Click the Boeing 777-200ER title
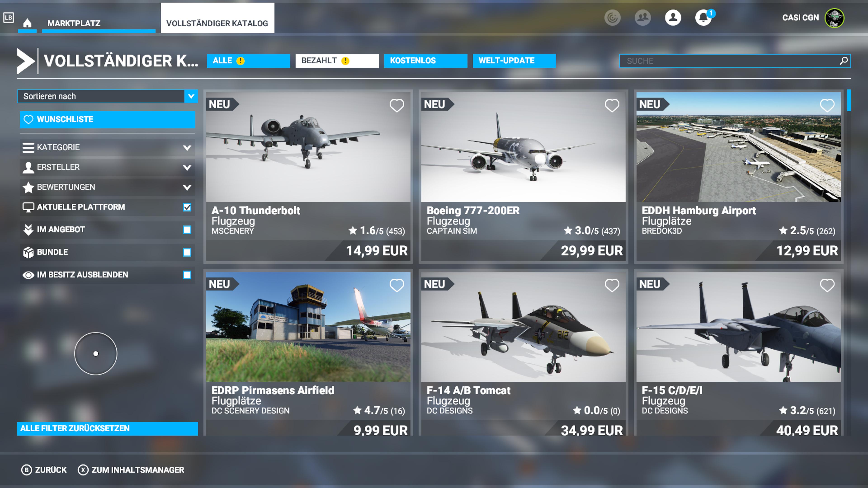This screenshot has height=488, width=868. pyautogui.click(x=473, y=211)
